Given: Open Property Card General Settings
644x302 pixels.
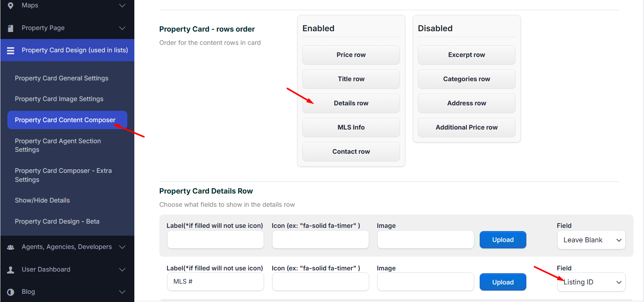Looking at the screenshot, I should pos(62,78).
